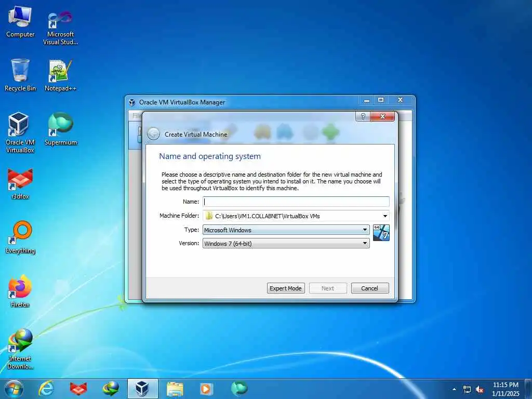
Task: Open the network tray icon
Action: pos(467,390)
